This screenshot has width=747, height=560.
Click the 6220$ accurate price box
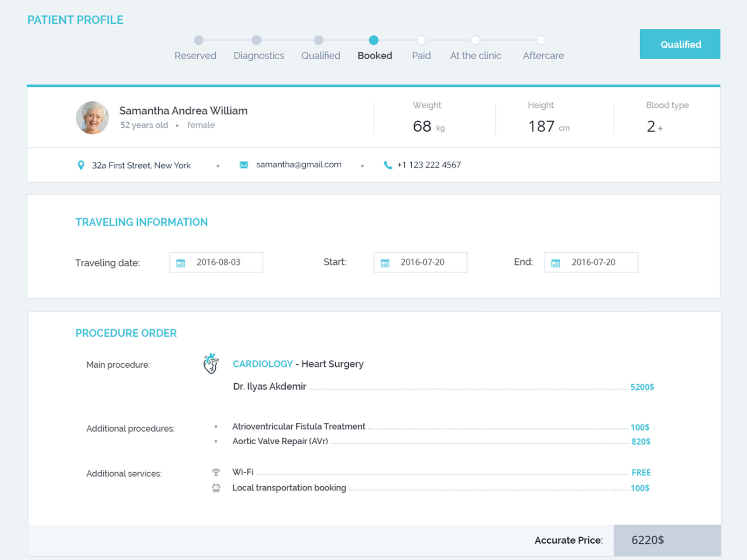pos(667,540)
